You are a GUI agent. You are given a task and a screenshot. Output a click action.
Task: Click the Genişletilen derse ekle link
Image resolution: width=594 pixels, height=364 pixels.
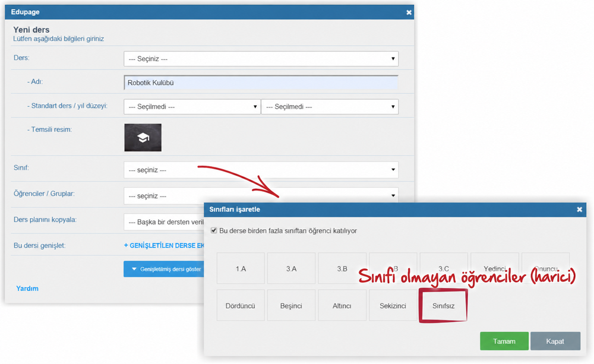[x=164, y=245]
